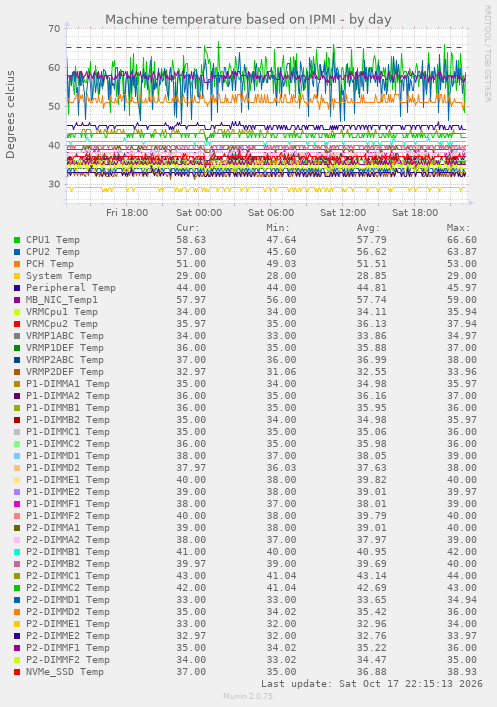The image size is (497, 707).
Task: Click the 'Sat 18:00' x-axis label
Action: [415, 213]
